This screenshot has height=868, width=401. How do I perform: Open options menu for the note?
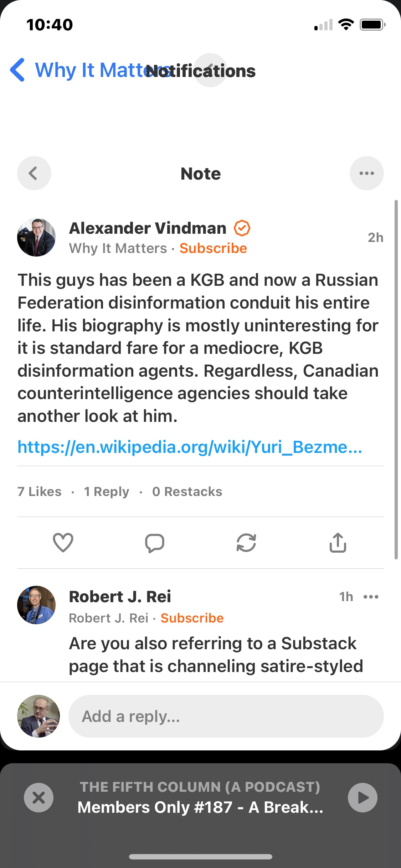[366, 173]
